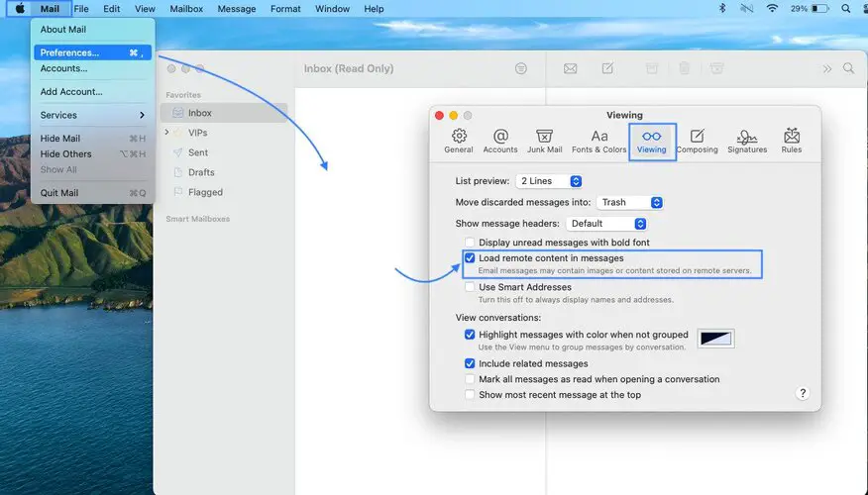
Task: Select the Inbox mailbox in sidebar
Action: click(199, 113)
